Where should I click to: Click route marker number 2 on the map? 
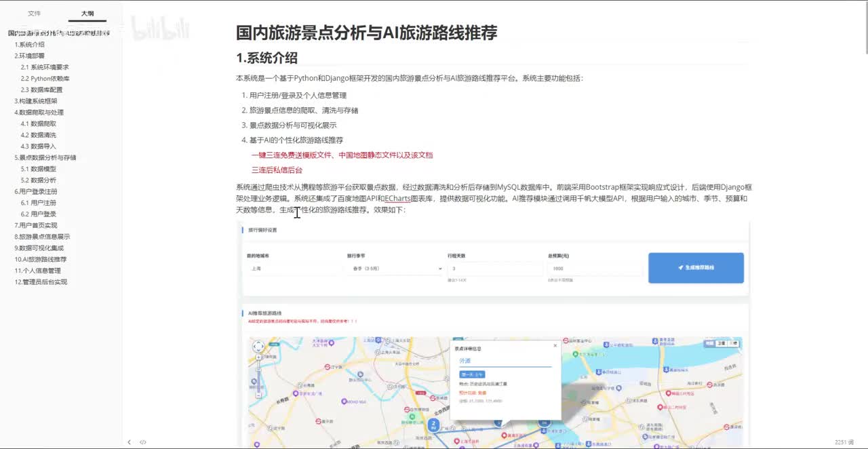433,425
